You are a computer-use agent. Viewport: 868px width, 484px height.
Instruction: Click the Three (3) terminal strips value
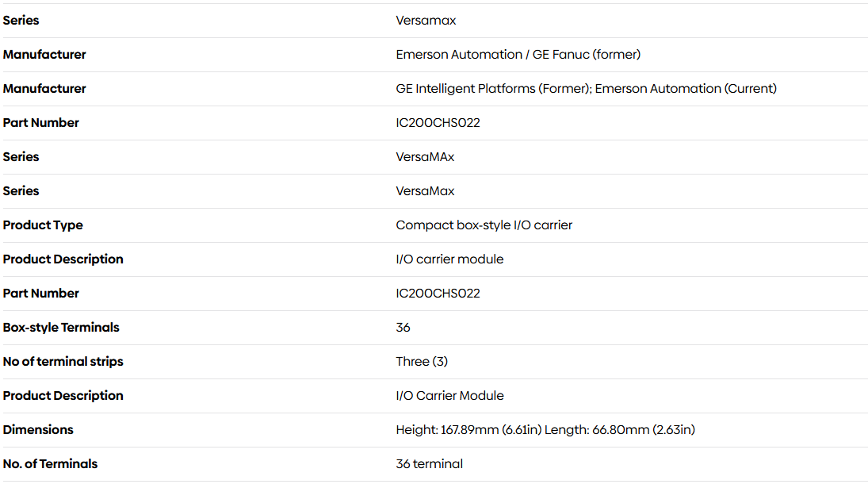tap(422, 362)
